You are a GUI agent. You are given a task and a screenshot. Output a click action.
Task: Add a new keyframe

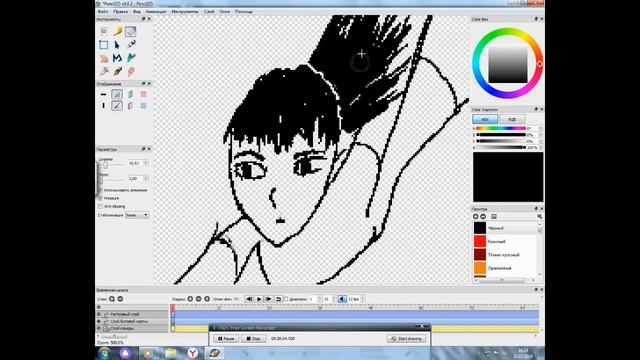[x=190, y=299]
